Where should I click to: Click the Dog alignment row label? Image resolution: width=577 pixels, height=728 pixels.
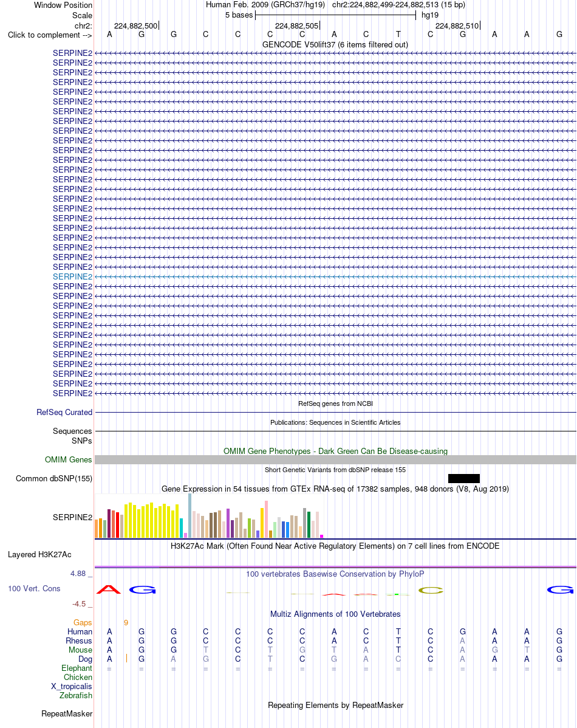pyautogui.click(x=86, y=659)
